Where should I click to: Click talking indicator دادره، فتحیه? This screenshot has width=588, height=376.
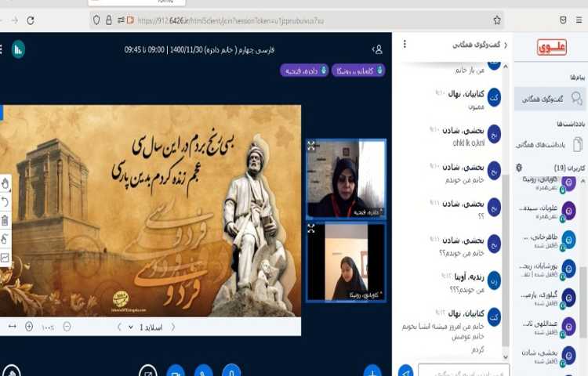click(304, 70)
